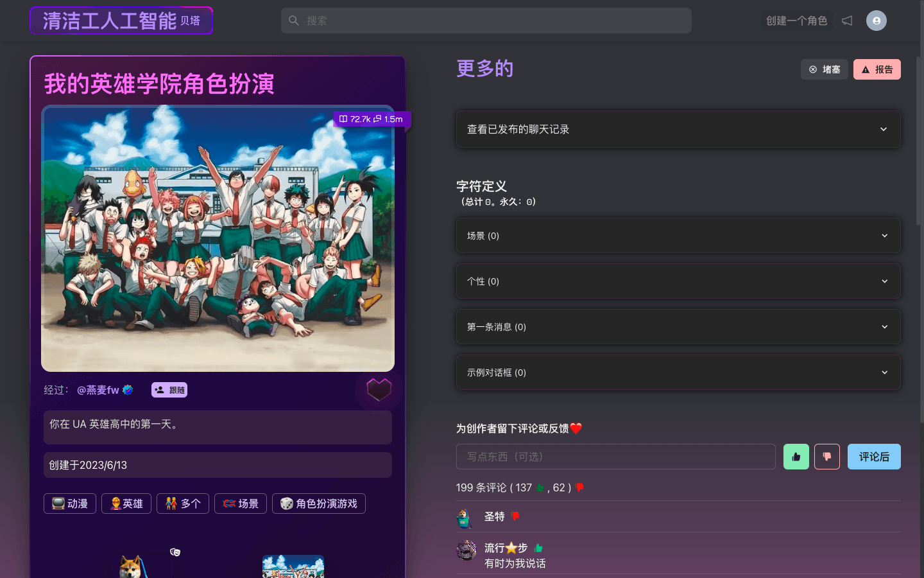Submit with the 评论后 button
The width and height of the screenshot is (924, 578).
click(874, 457)
